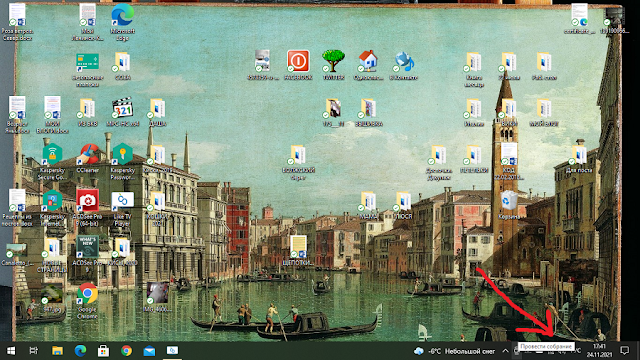
Task: Open the notification Action Center
Action: pyautogui.click(x=624, y=351)
